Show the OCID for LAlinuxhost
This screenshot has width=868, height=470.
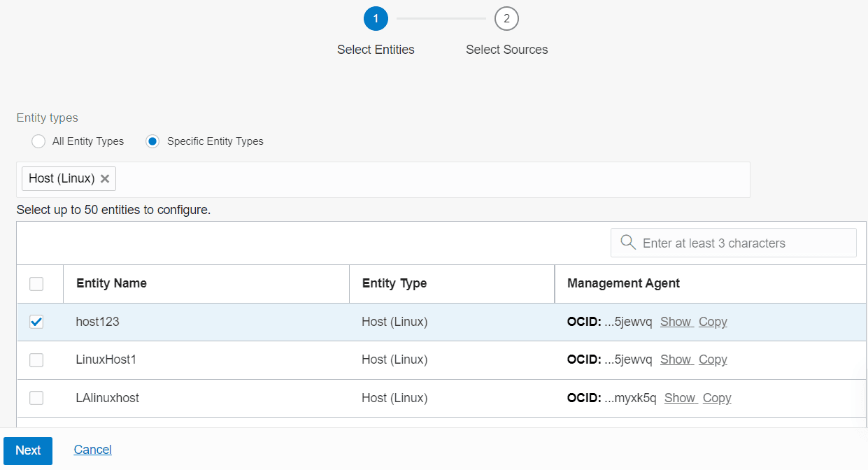680,398
